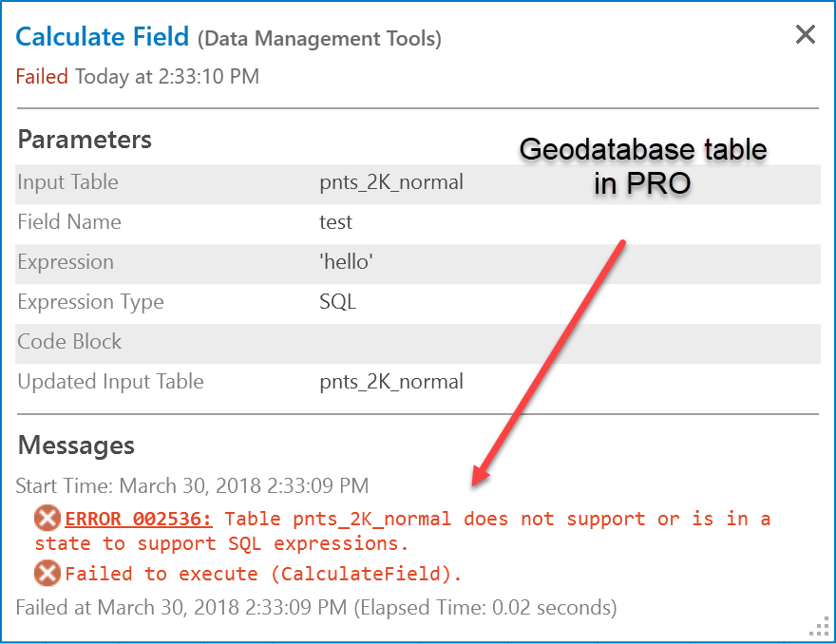Close the Calculate Field message window
This screenshot has width=836, height=644.
[x=805, y=35]
